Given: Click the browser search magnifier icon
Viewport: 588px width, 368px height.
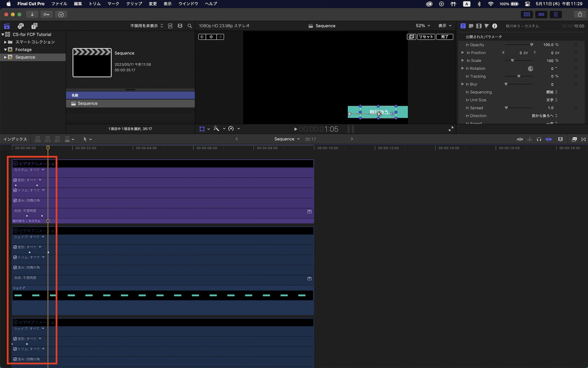Looking at the screenshot, I should 190,26.
